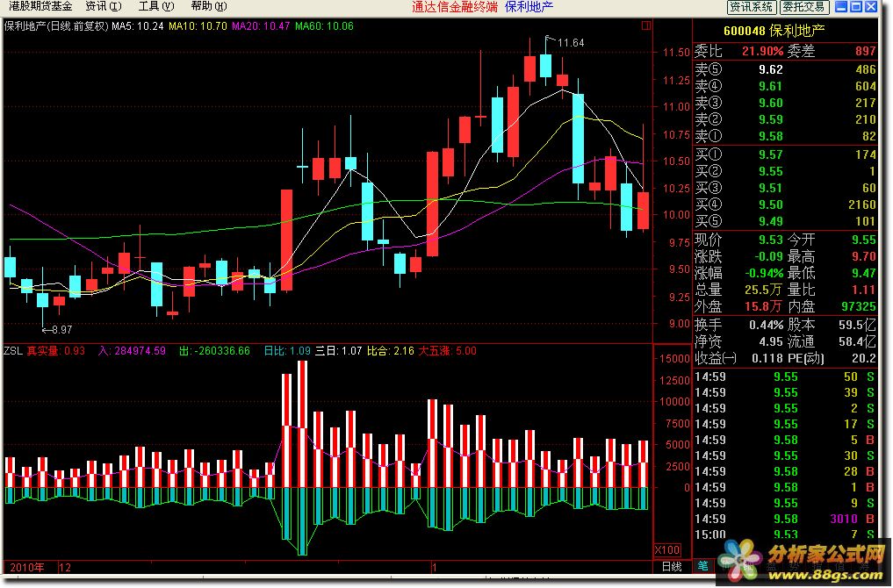
Task: Click the 日线 period label
Action: point(672,566)
